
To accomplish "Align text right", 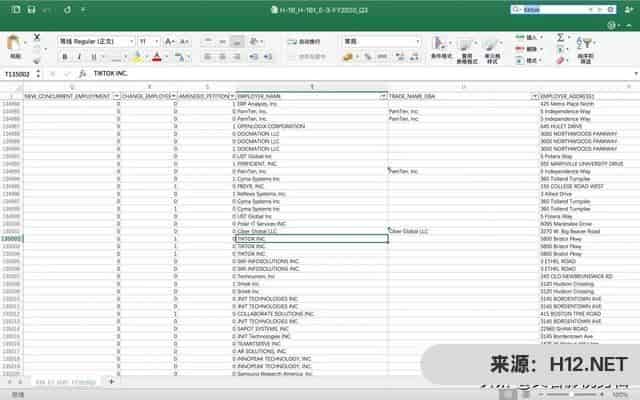I will 237,57.
